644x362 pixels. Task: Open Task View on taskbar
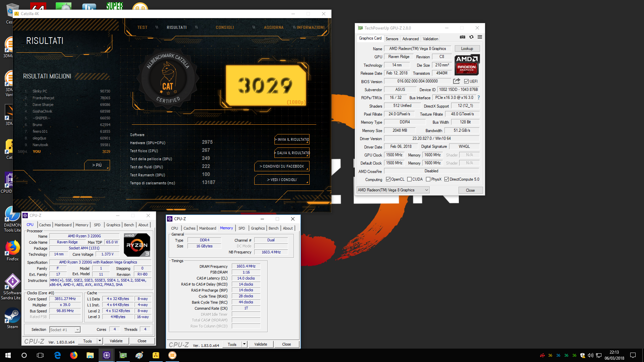[x=40, y=355]
